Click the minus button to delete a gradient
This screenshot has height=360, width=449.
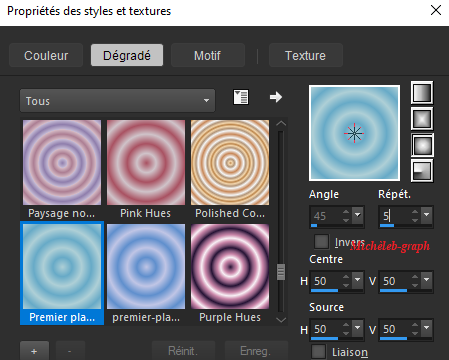point(70,351)
